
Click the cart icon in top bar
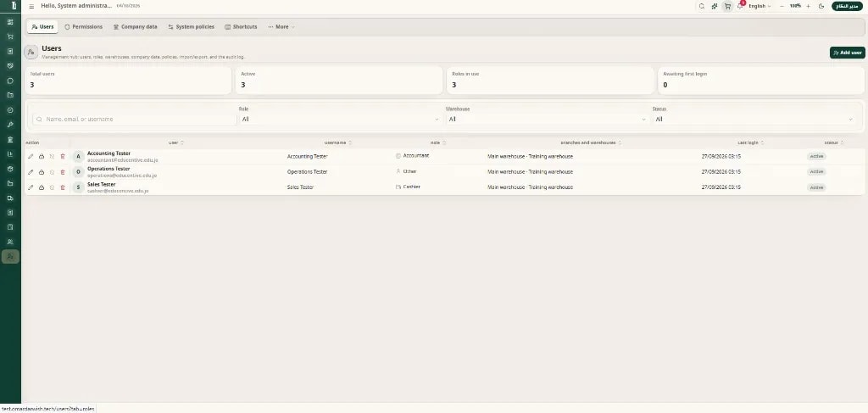click(727, 6)
